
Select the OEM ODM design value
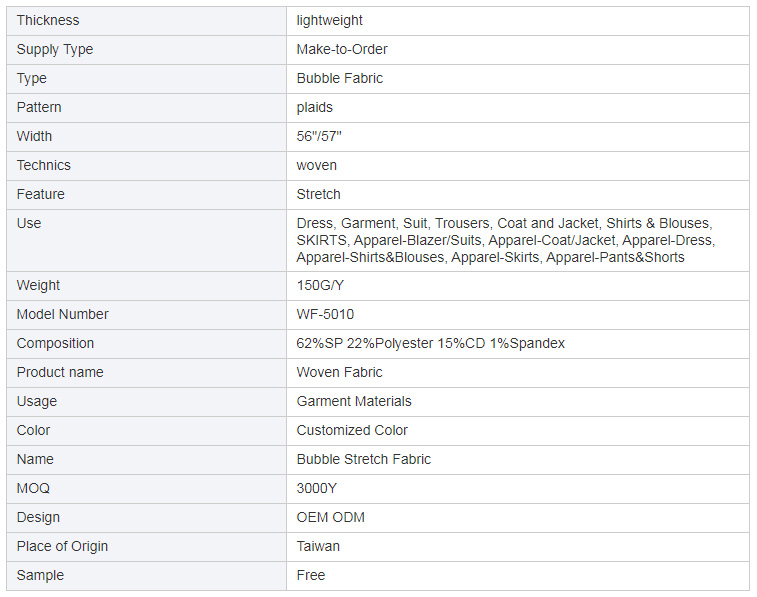coord(331,517)
